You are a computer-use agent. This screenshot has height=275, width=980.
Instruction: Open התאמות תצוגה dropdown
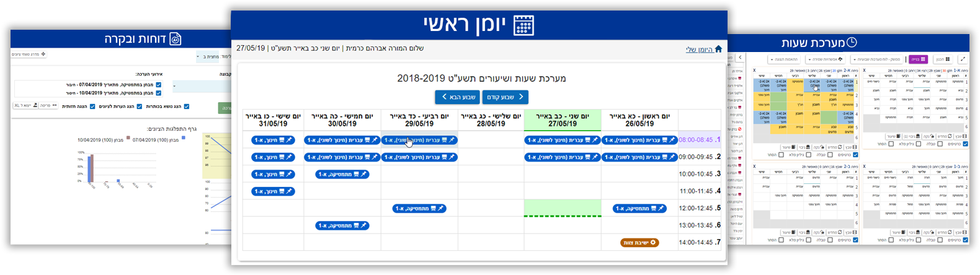coord(784,59)
